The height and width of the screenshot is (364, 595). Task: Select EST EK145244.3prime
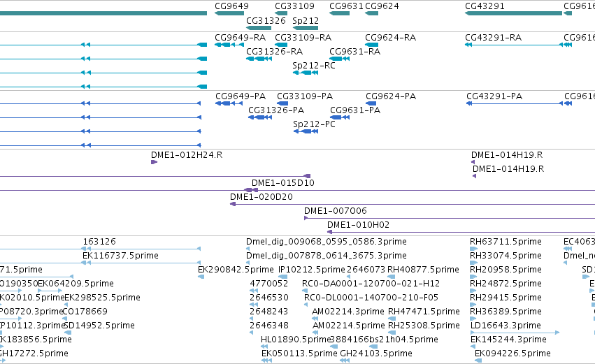coord(508,340)
